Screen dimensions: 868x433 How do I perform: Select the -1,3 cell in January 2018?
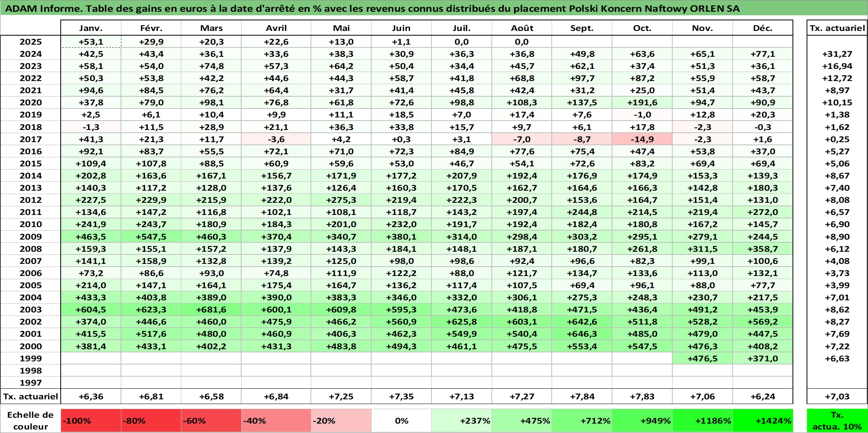click(x=91, y=127)
